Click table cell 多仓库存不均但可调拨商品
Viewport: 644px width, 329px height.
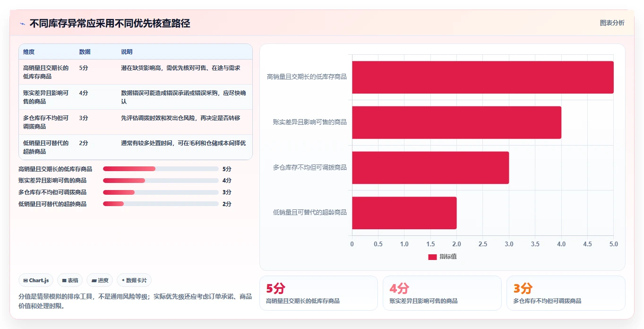(x=46, y=122)
